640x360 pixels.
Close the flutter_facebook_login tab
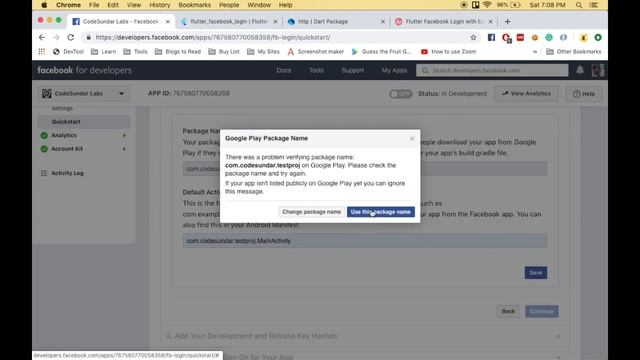coord(275,21)
